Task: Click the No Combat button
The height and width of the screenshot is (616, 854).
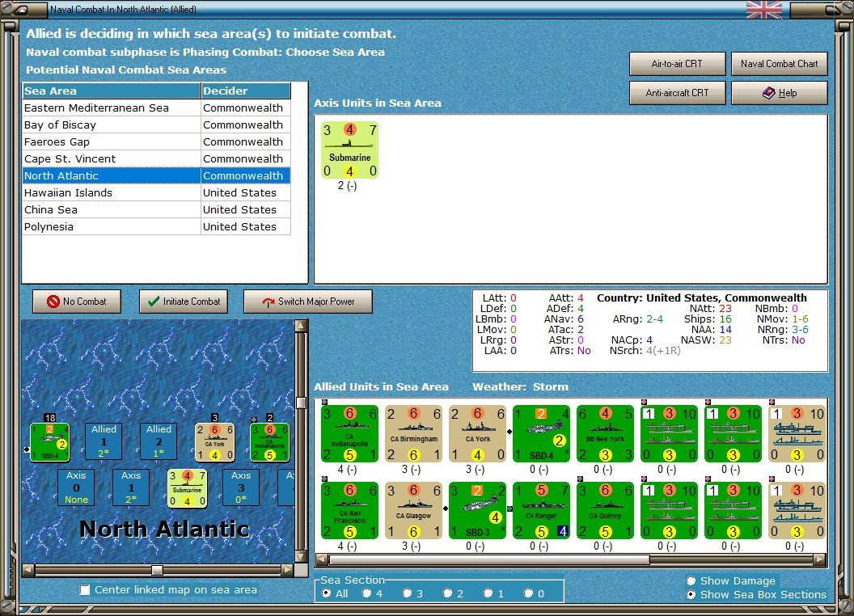Action: (77, 302)
